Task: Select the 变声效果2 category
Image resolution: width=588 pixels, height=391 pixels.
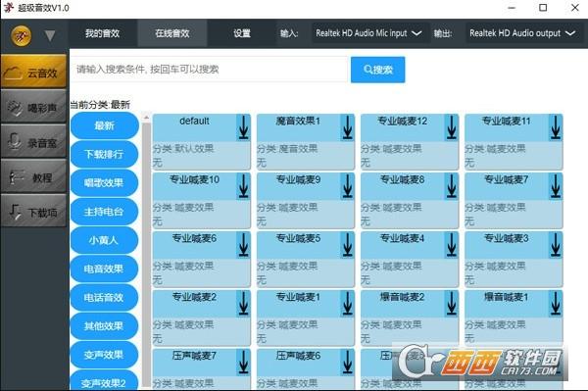Action: click(x=104, y=381)
